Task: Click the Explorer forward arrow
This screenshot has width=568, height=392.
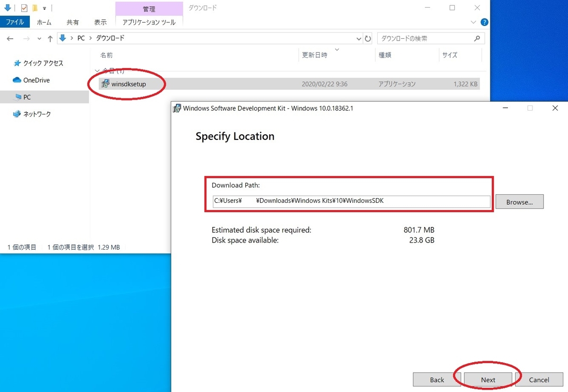Action: pyautogui.click(x=27, y=38)
